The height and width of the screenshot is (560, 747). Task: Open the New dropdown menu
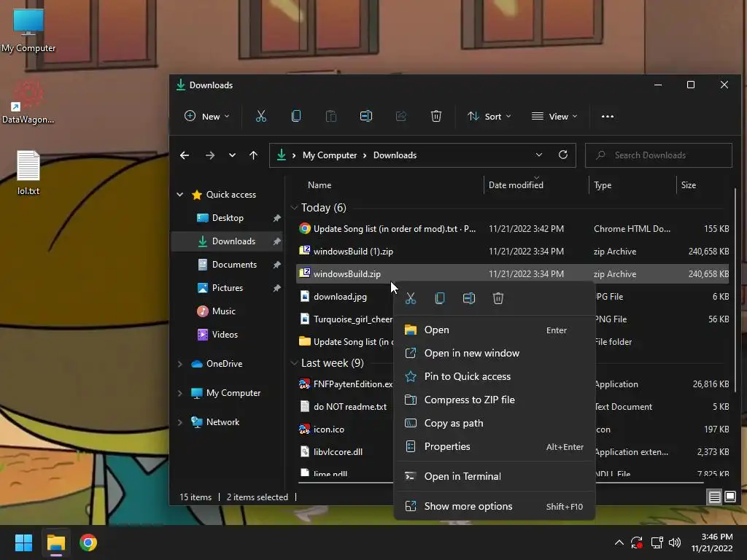tap(206, 116)
